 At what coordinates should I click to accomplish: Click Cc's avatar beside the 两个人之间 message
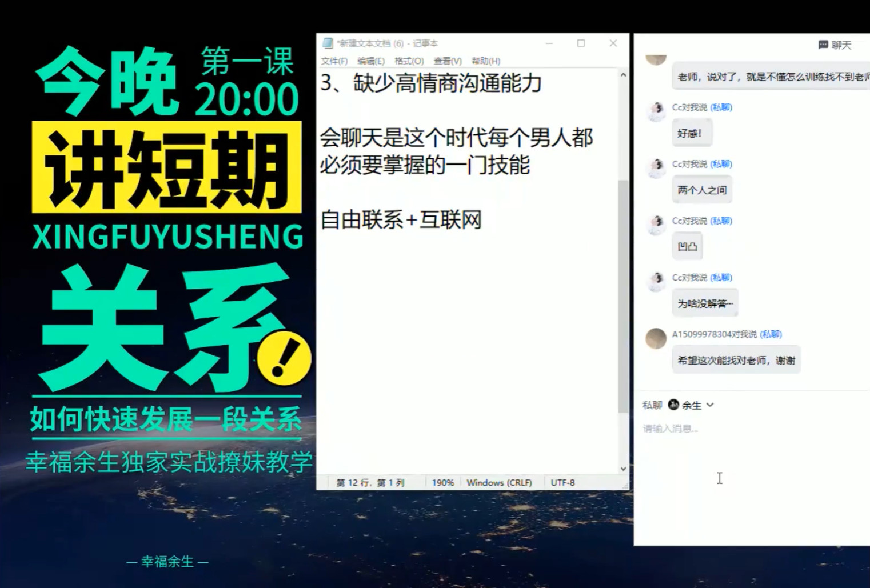tap(656, 167)
